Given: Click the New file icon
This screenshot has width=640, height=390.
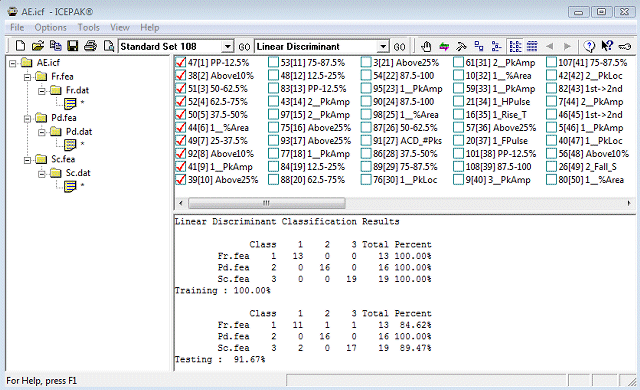Looking at the screenshot, I should 20,46.
